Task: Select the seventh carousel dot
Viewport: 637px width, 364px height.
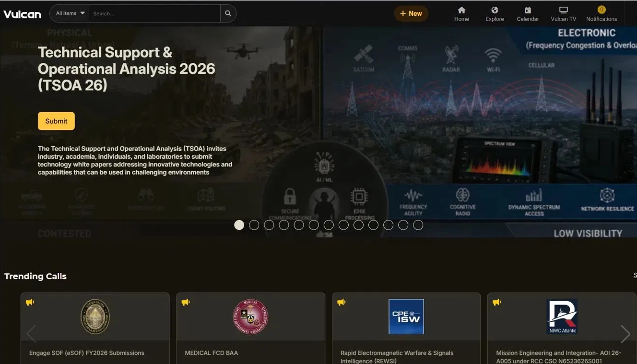Action: click(x=329, y=225)
